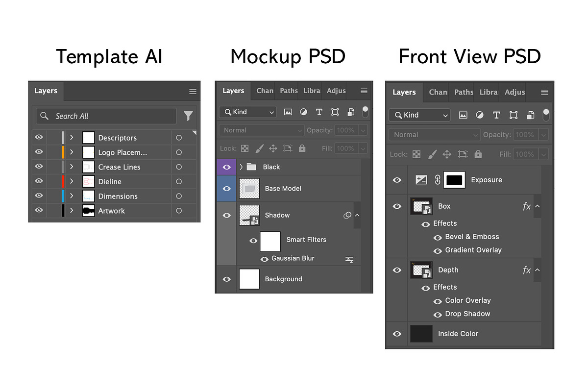Expand the Descriptors layer

click(x=72, y=138)
